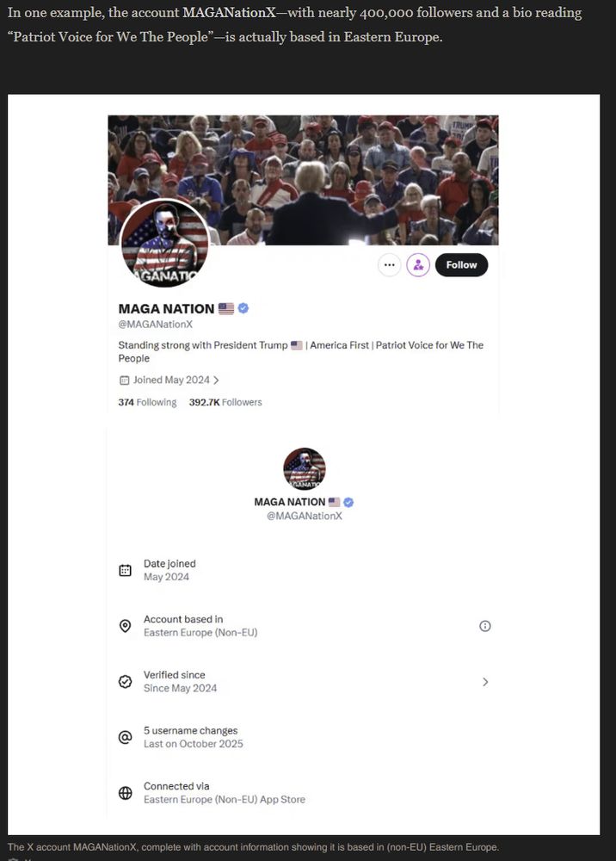This screenshot has width=616, height=861.
Task: Click the small avatar in account info panel
Action: pyautogui.click(x=305, y=468)
